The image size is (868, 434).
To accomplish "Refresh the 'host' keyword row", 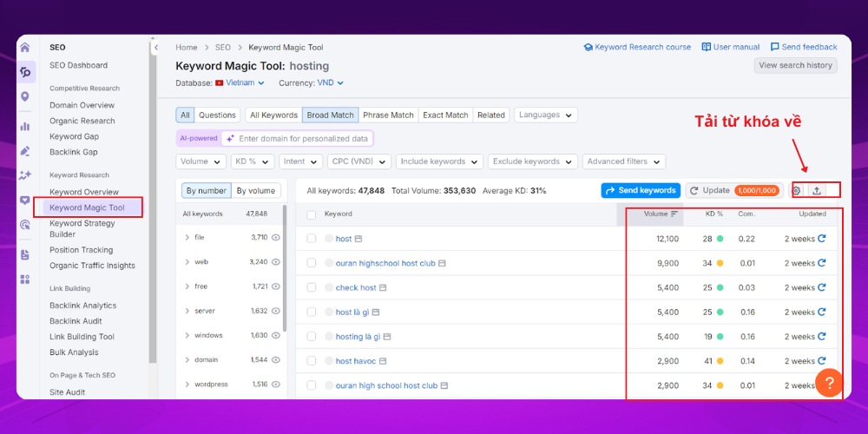I will pyautogui.click(x=821, y=239).
